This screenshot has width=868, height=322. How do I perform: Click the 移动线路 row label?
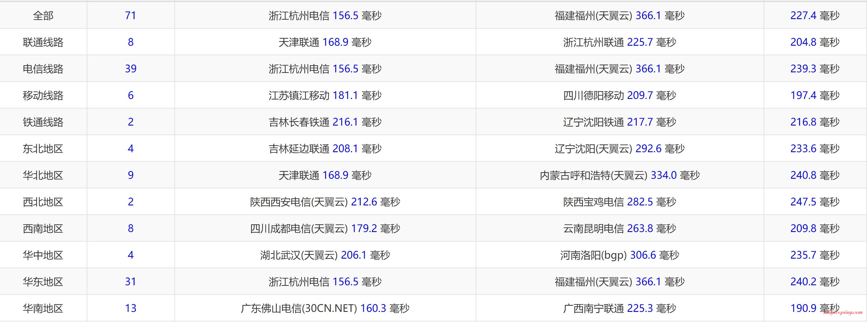coord(43,95)
